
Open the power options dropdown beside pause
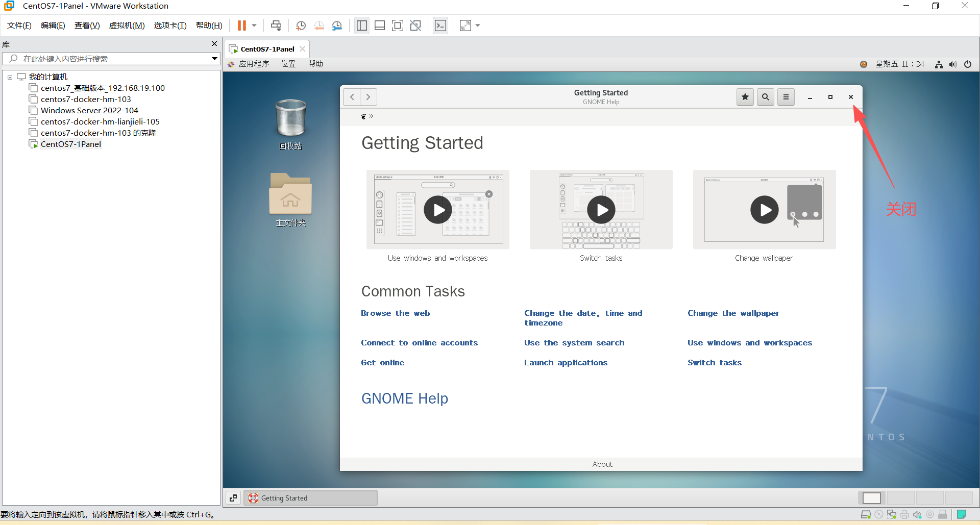click(x=254, y=26)
